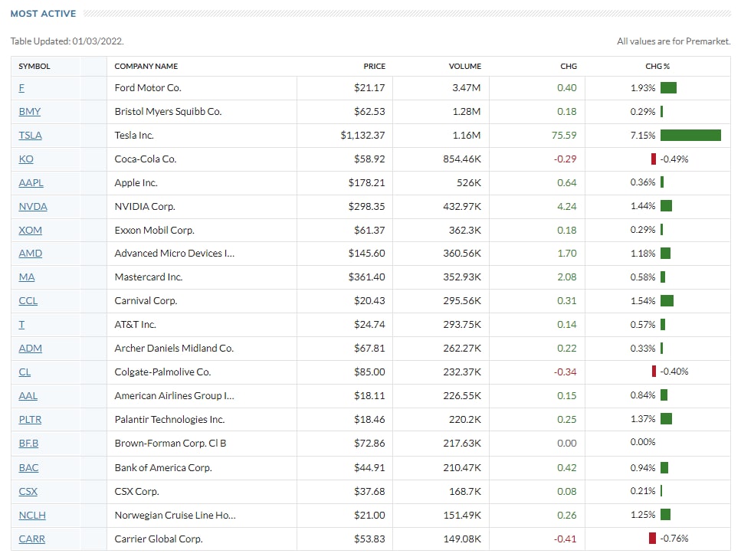The height and width of the screenshot is (560, 741).
Task: Open the F symbol link for Ford
Action: (x=21, y=88)
